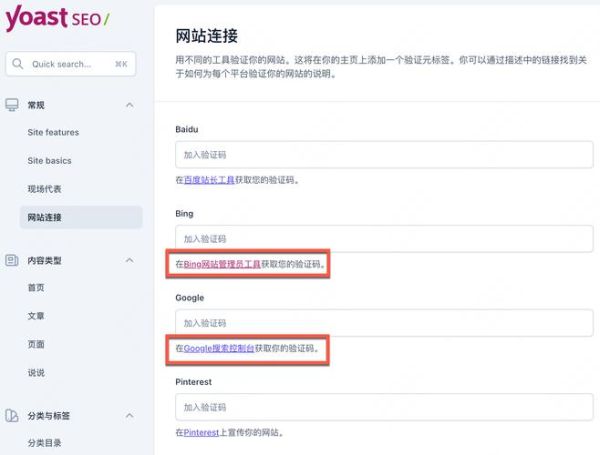Image resolution: width=600 pixels, height=455 pixels.
Task: Click the Google verification code field
Action: [384, 323]
